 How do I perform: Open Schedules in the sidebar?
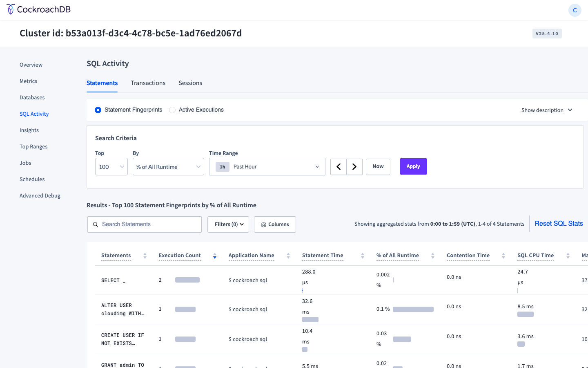(32, 179)
